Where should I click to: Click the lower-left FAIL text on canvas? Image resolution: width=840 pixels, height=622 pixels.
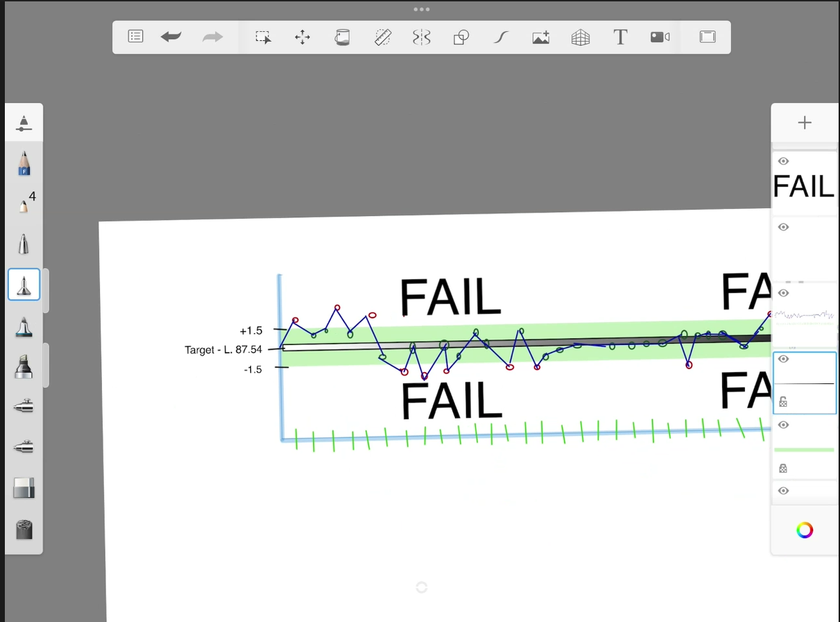[x=452, y=401]
